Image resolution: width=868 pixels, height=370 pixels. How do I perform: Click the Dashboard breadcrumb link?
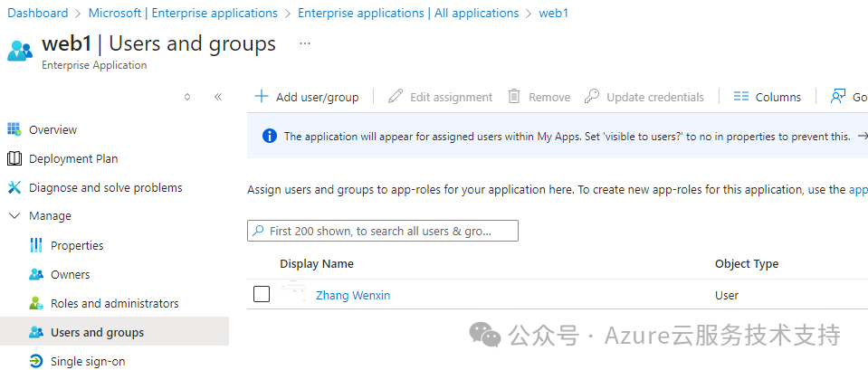38,13
